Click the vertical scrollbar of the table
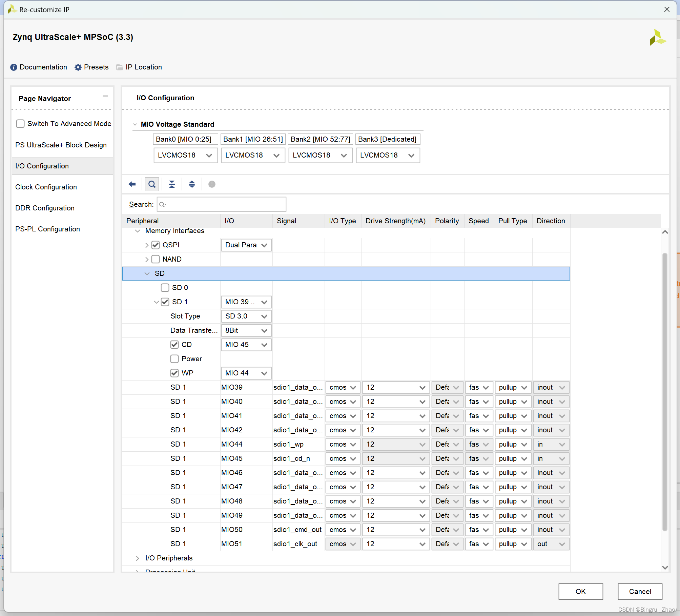The image size is (680, 616). point(665,390)
